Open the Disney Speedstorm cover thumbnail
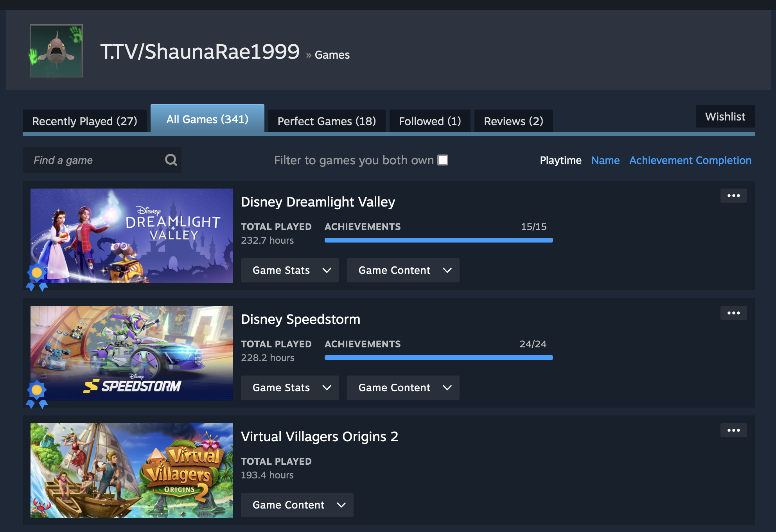 [132, 353]
